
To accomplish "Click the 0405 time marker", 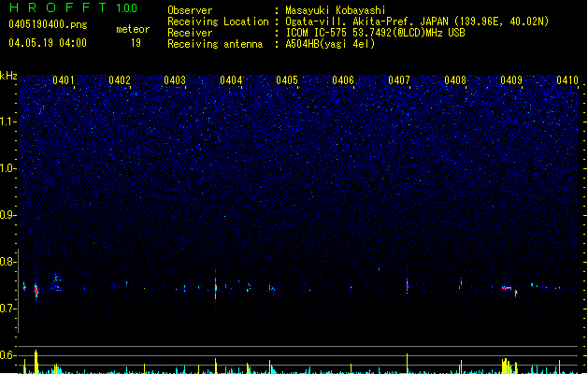I will (287, 80).
